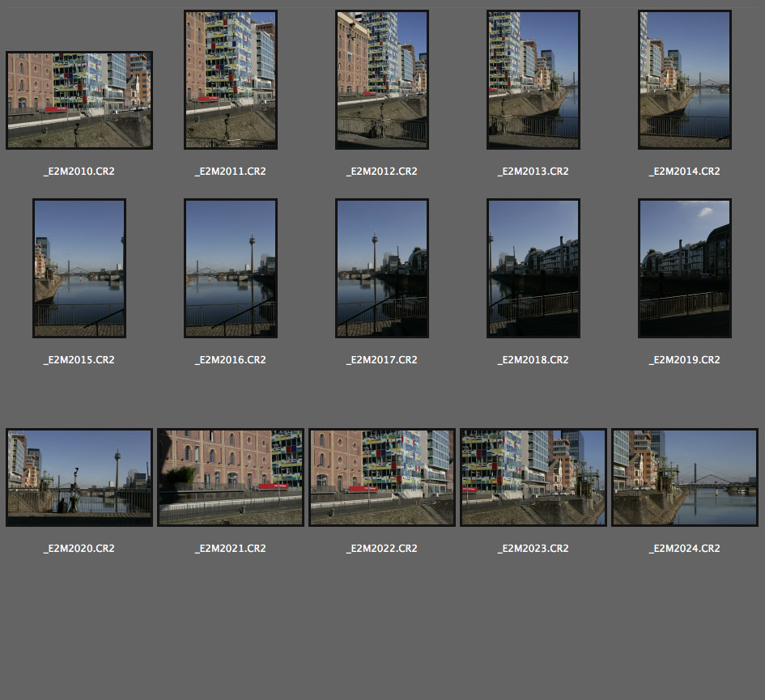This screenshot has width=765, height=700.
Task: Click the _E2M2017.CR2 filename label
Action: pos(382,360)
